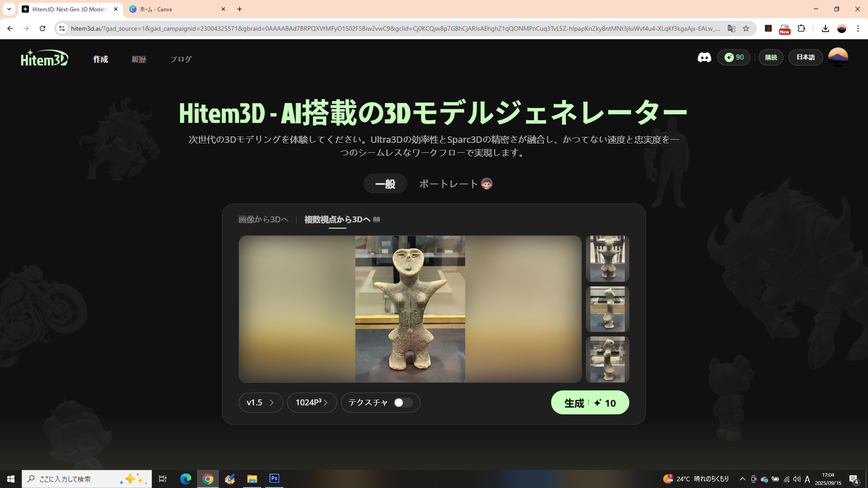868x488 pixels.
Task: Open volume control in system tray
Action: point(797,479)
